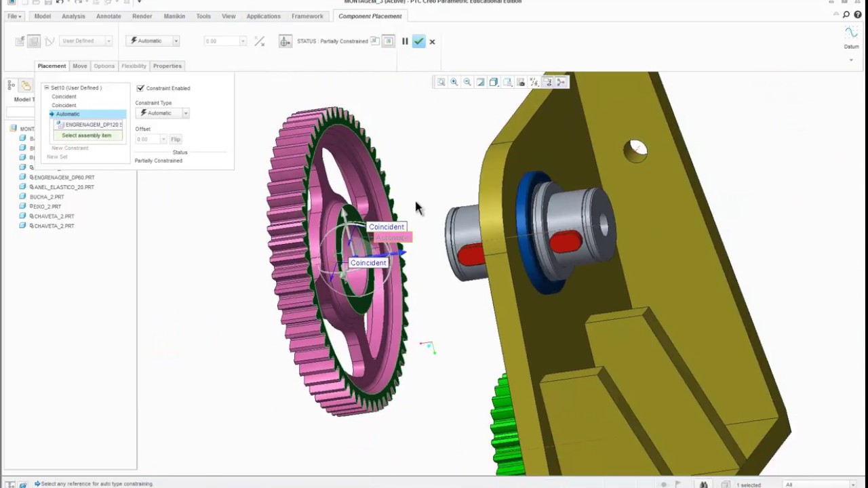Zoom out using the graphics toolbar
This screenshot has height=488, width=868.
pos(467,82)
